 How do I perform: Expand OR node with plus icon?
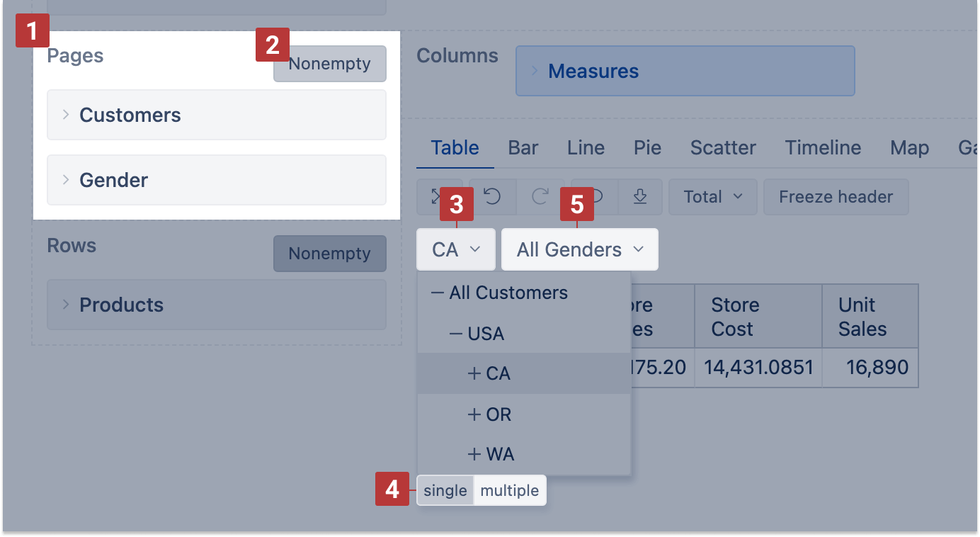(x=474, y=414)
